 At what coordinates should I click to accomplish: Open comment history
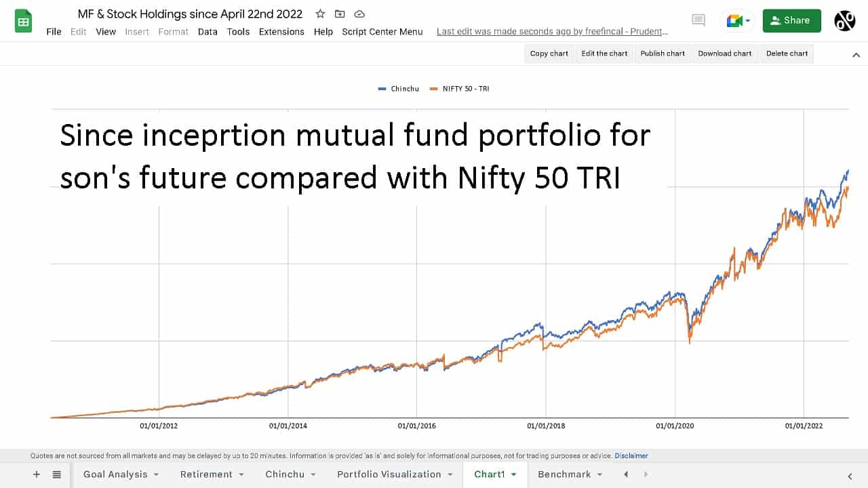point(698,20)
